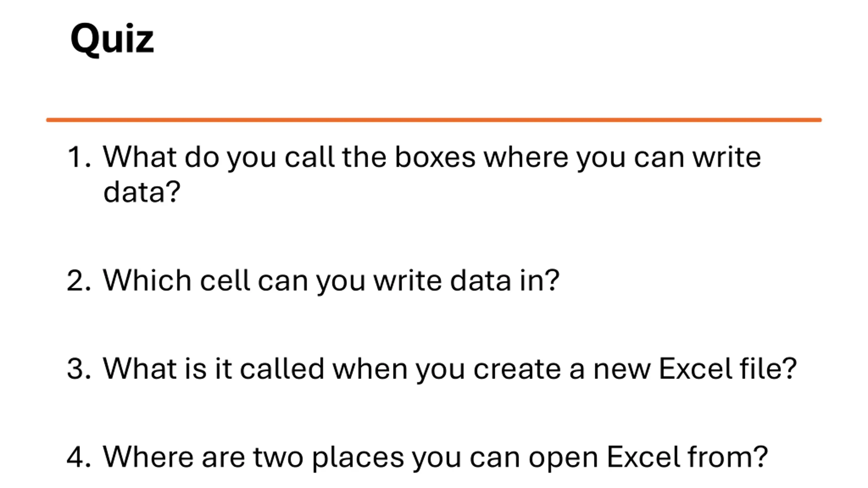Image resolution: width=868 pixels, height=488 pixels.
Task: Place cursor on data? in question one
Action: [142, 192]
